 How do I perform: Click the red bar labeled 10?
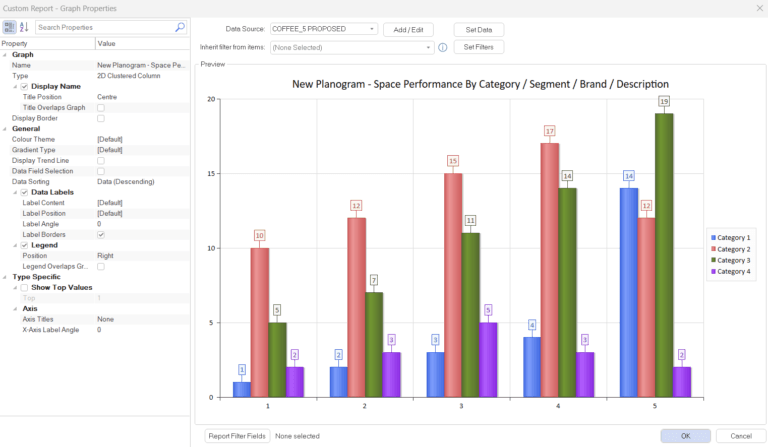tap(260, 322)
